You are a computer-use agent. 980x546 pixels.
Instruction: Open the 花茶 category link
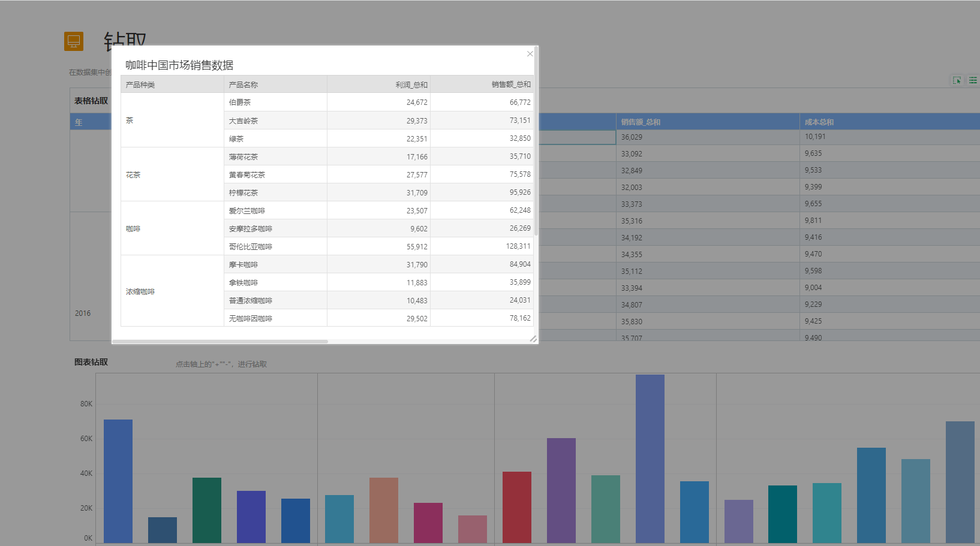point(133,175)
